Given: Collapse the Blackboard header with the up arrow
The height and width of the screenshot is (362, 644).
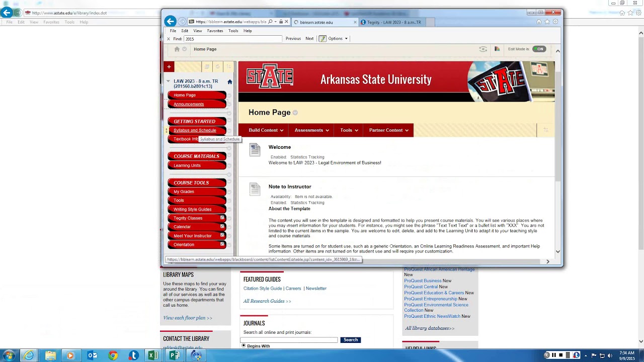Looking at the screenshot, I should coord(557,51).
